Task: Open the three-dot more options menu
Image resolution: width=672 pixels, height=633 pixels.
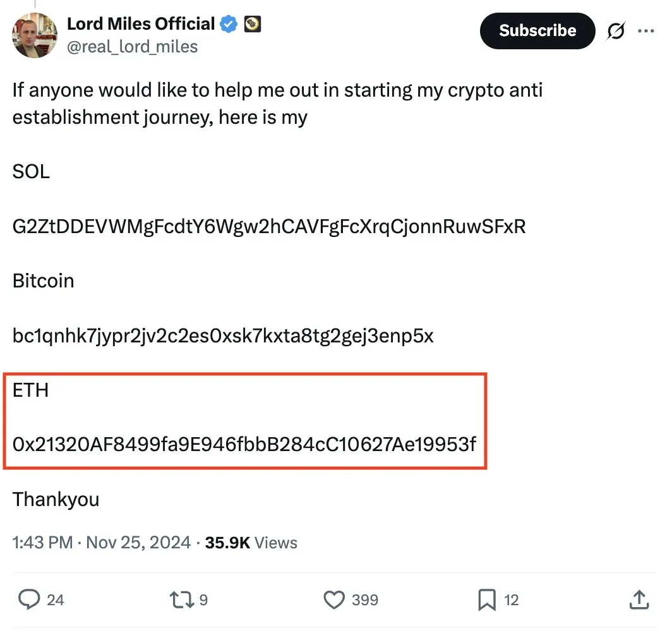Action: pos(646,30)
